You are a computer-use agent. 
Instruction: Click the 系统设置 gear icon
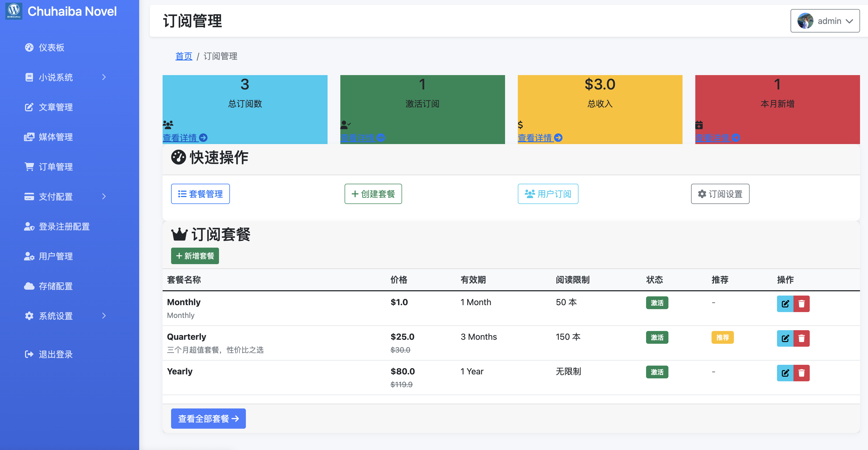[29, 316]
